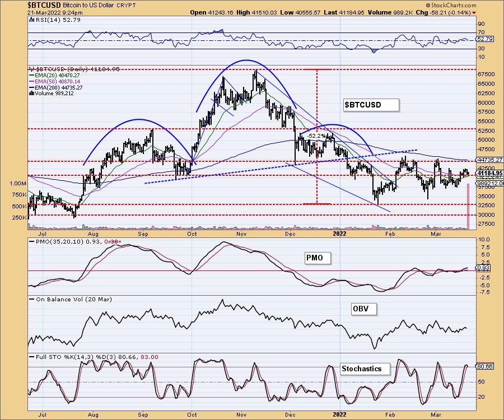Click the OBV annotation box
This screenshot has width=504, height=420.
point(364,309)
